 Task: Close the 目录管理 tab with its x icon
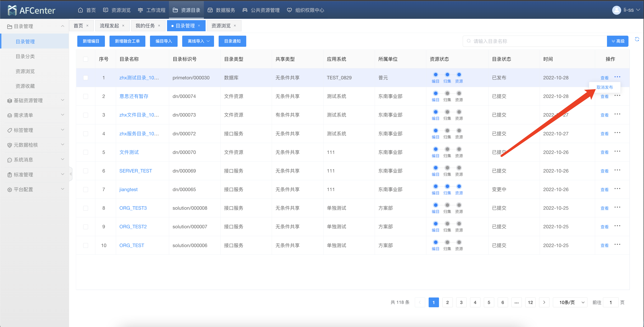[199, 26]
